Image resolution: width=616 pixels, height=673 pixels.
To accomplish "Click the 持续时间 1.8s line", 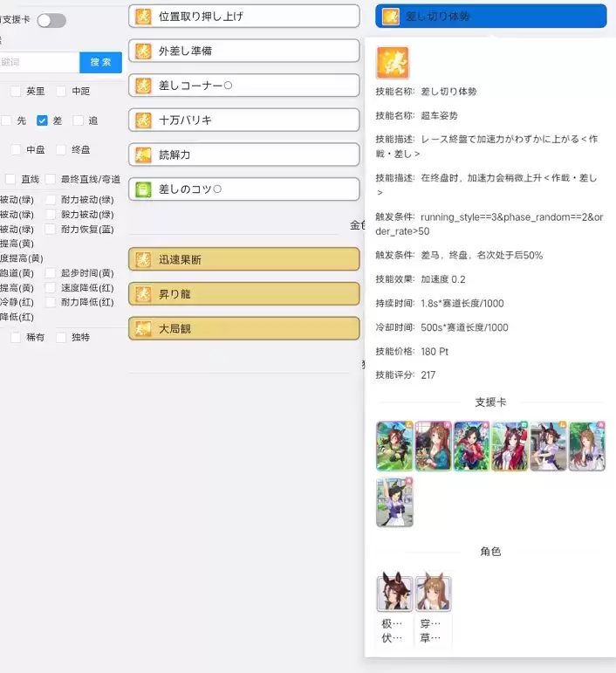I will point(440,304).
